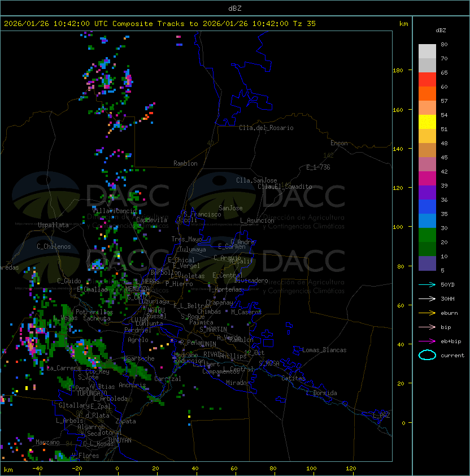This screenshot has height=476, width=470.
Task: Select the 'Zapata' place label
Action: tap(125, 421)
